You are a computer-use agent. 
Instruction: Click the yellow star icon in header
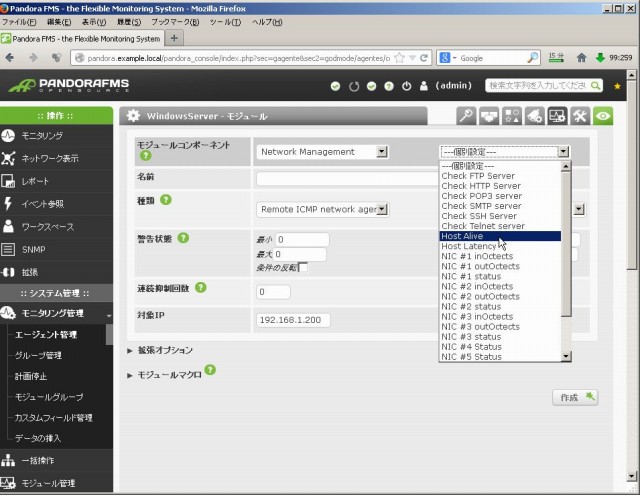point(617,86)
